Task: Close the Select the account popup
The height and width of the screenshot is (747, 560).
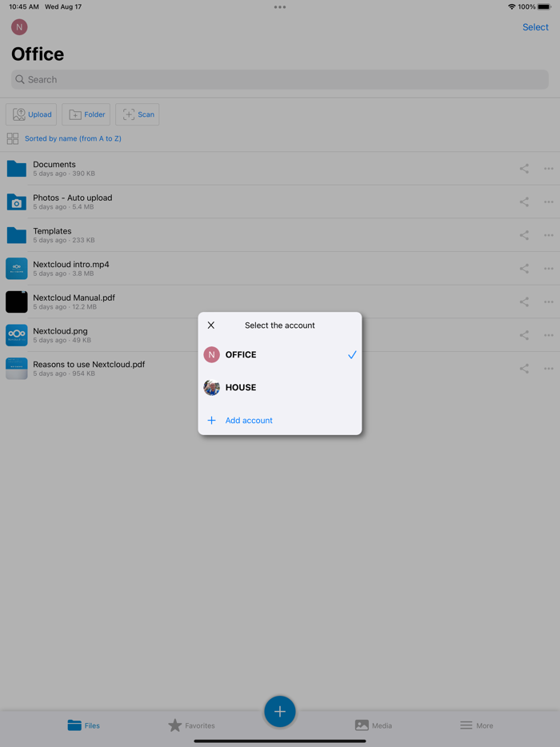Action: (211, 326)
